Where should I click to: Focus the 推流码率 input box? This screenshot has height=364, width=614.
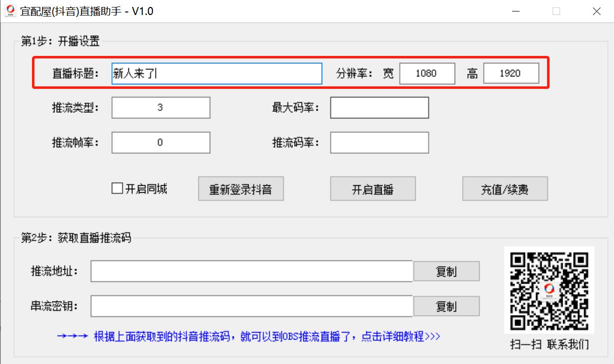[380, 142]
